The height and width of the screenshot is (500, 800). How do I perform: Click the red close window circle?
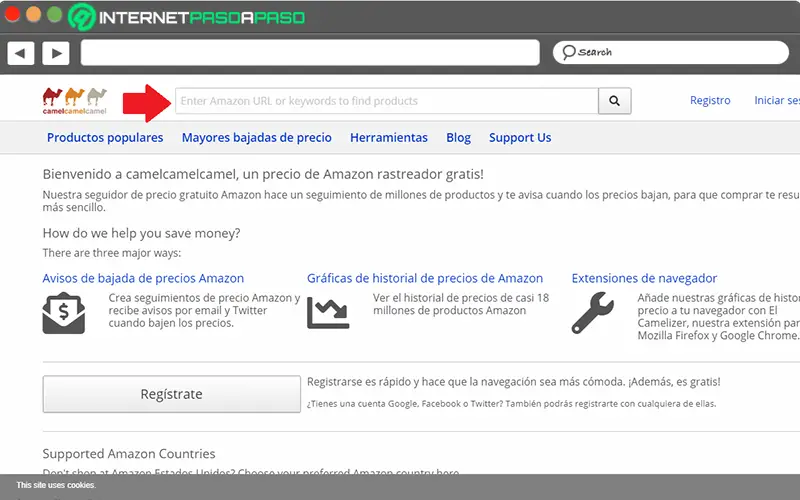click(12, 14)
